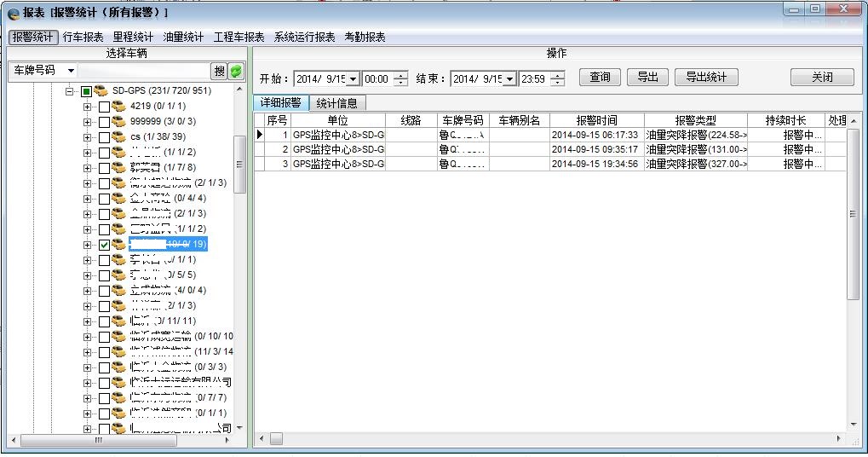Click the car icon next to SD-GPS
This screenshot has width=868, height=457.
coord(101,91)
